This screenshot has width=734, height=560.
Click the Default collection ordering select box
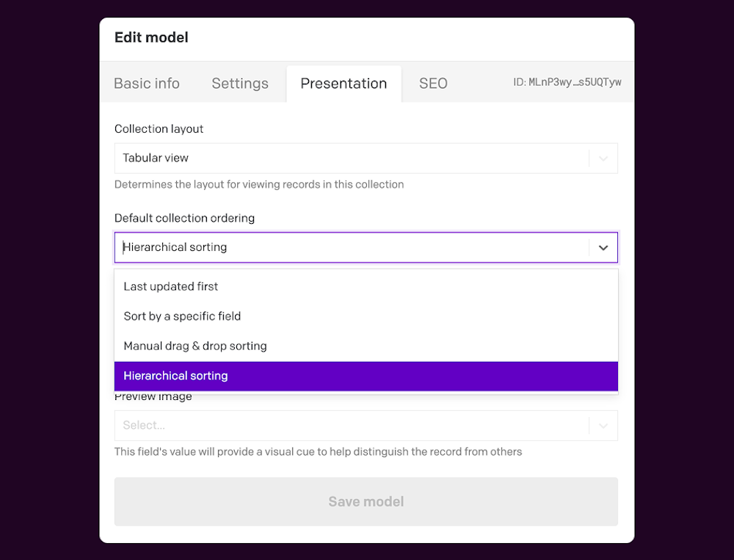pyautogui.click(x=366, y=247)
